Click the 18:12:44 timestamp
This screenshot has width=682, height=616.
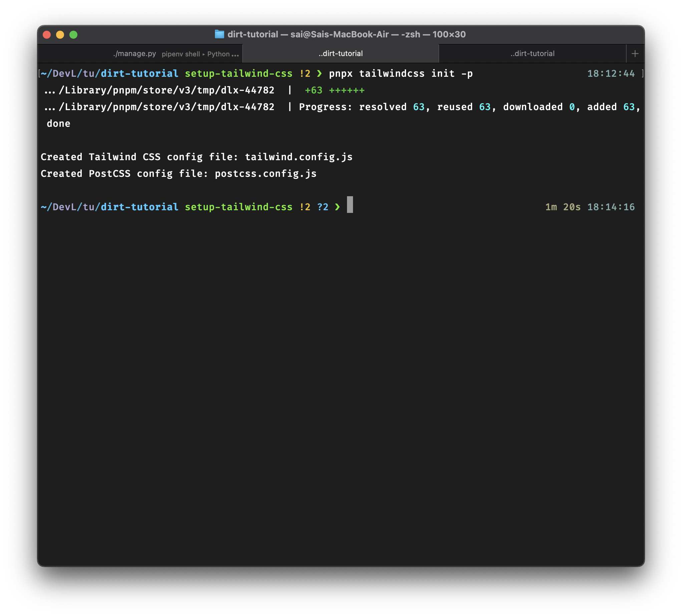pyautogui.click(x=611, y=73)
